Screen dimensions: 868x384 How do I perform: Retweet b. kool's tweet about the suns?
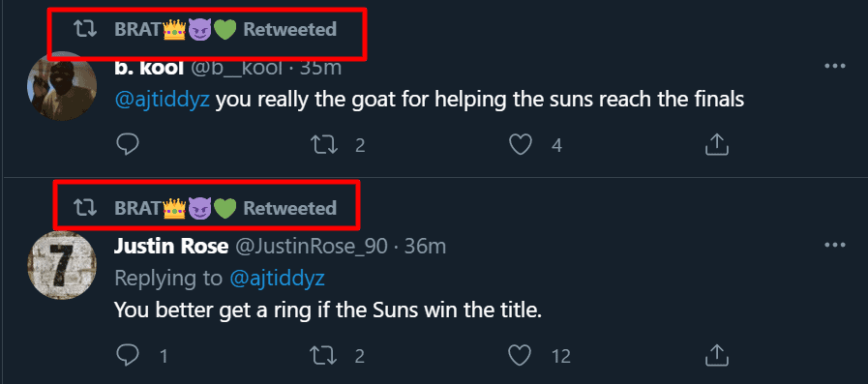(x=323, y=145)
